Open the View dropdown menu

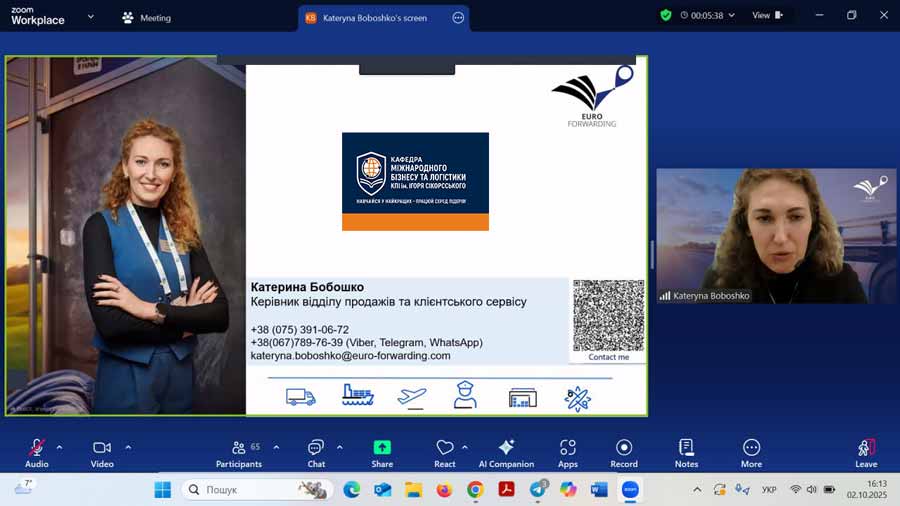(x=766, y=15)
